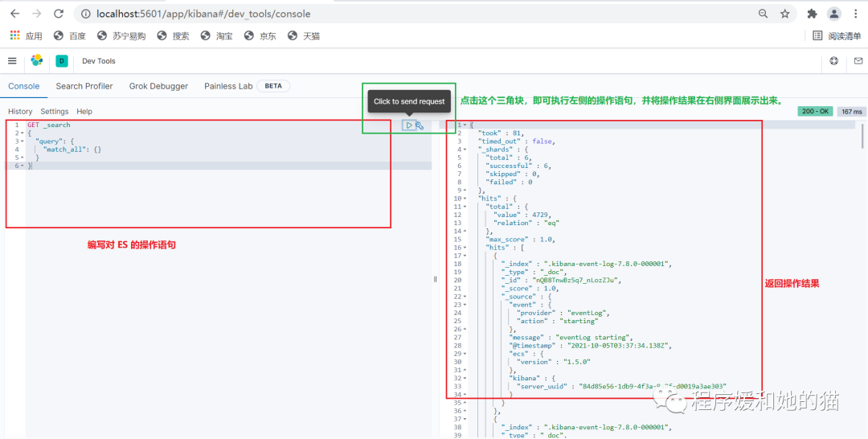Open the Chrome profile avatar
Screen dimensions: 868x439
833,14
